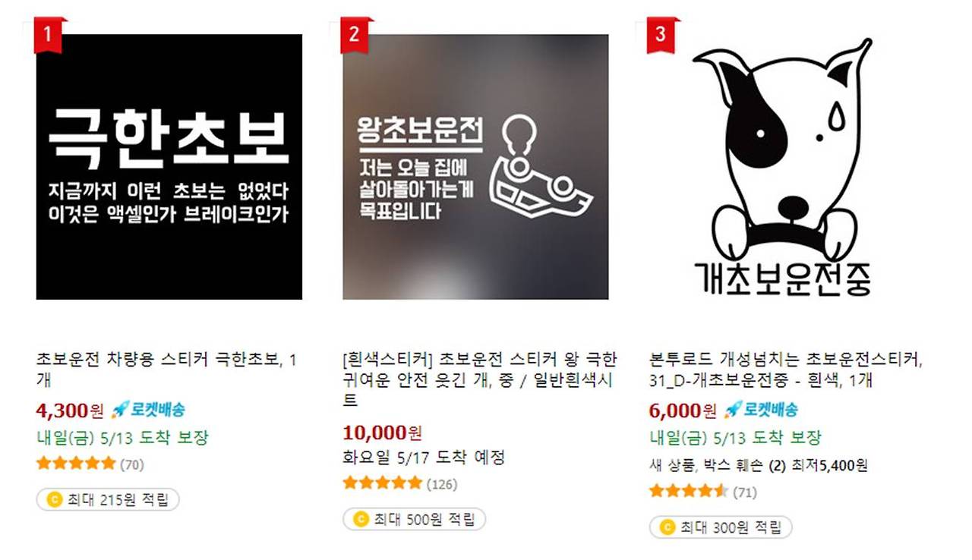Open the 극한초보 black sticker thumbnail

[169, 166]
